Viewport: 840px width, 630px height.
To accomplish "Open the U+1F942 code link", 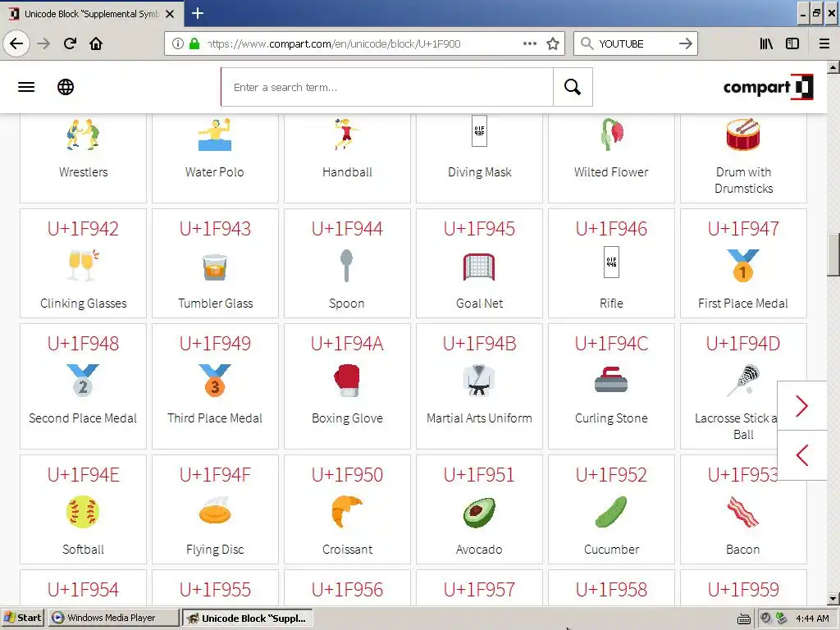I will click(x=83, y=229).
